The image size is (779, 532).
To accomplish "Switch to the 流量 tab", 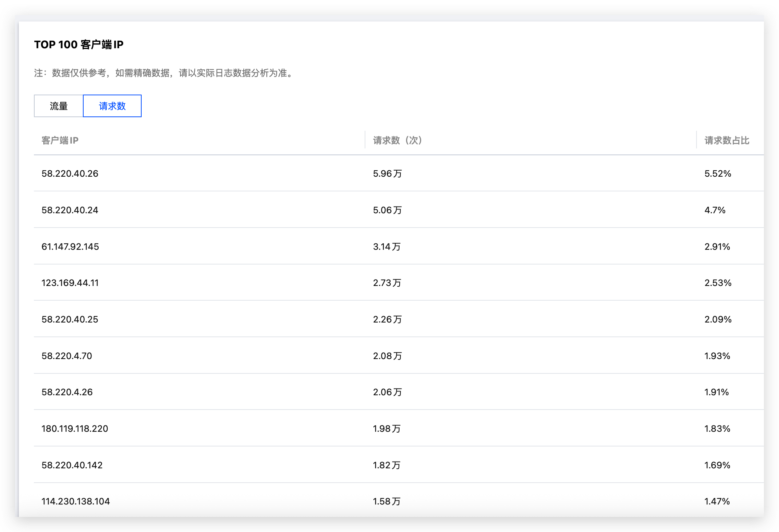I will pyautogui.click(x=59, y=106).
